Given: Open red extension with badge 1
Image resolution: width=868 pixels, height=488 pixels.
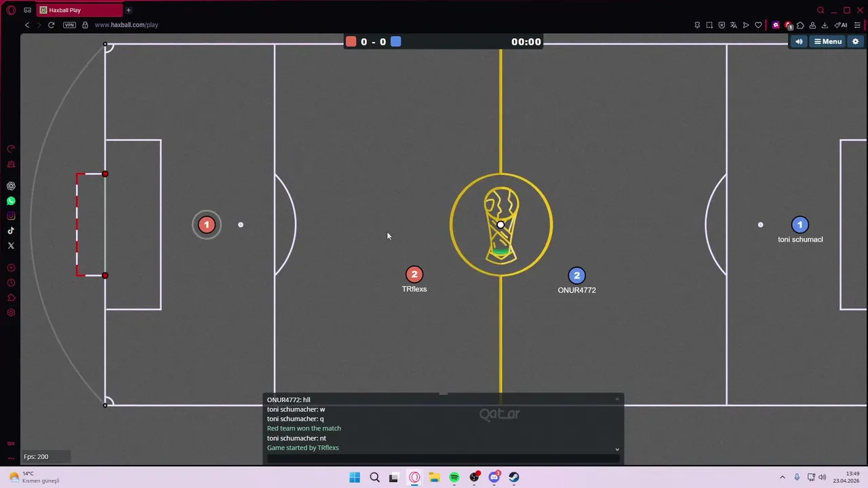Looking at the screenshot, I should point(788,26).
